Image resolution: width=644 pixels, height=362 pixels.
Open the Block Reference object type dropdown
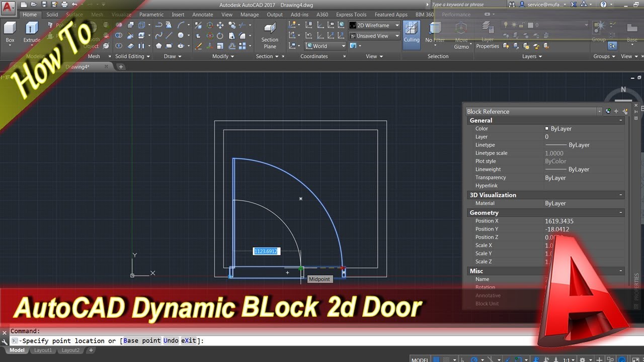(x=533, y=112)
